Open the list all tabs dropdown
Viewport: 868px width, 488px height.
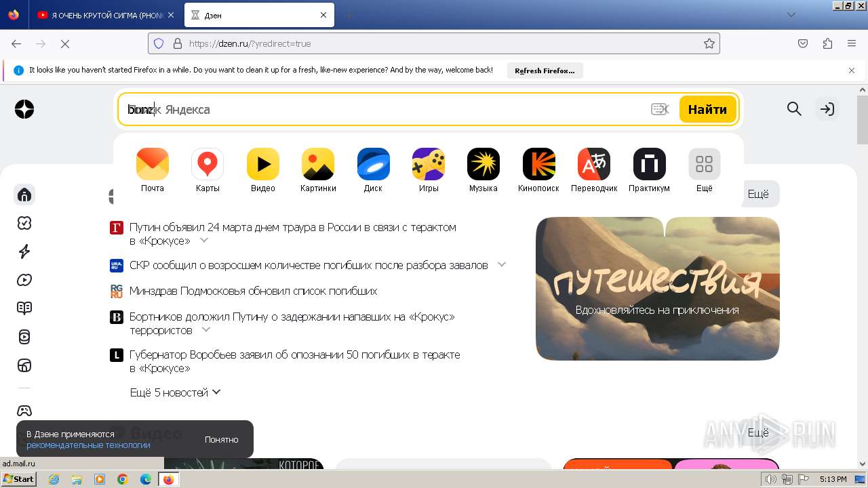(791, 15)
